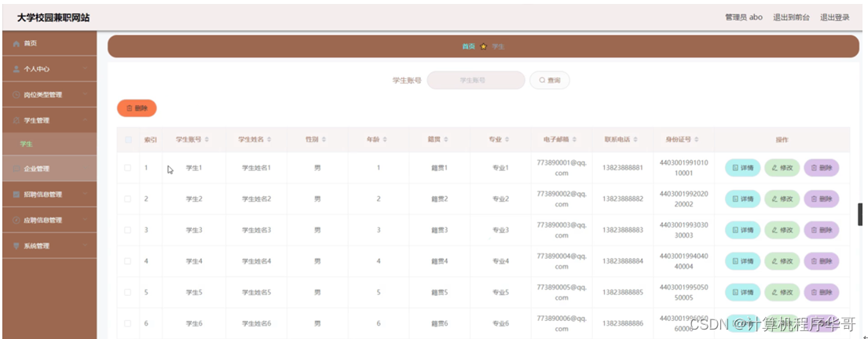Click email cell 773890001@qq.com
This screenshot has height=339, width=868.
point(562,168)
